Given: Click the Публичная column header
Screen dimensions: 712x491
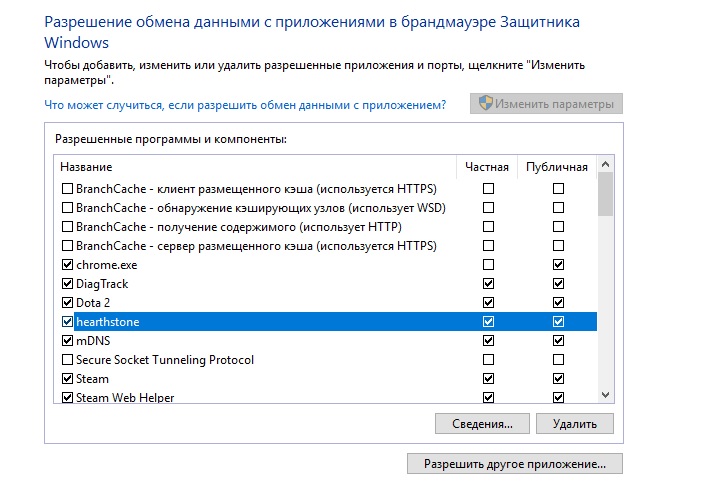Looking at the screenshot, I should coord(557,166).
